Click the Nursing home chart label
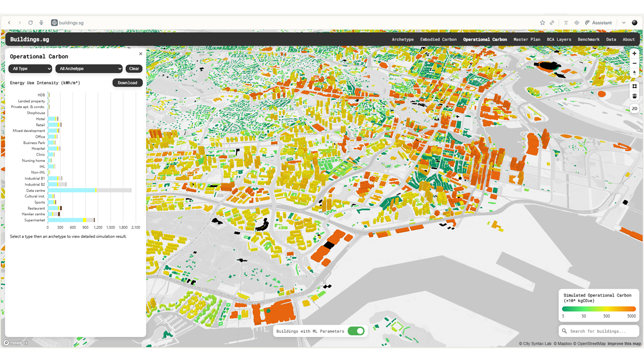 (x=33, y=161)
